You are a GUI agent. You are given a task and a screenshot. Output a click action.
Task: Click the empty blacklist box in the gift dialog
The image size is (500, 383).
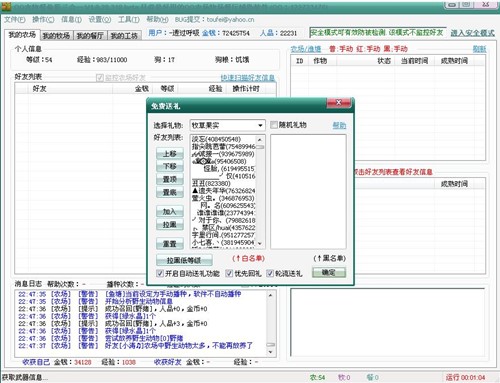pyautogui.click(x=308, y=192)
